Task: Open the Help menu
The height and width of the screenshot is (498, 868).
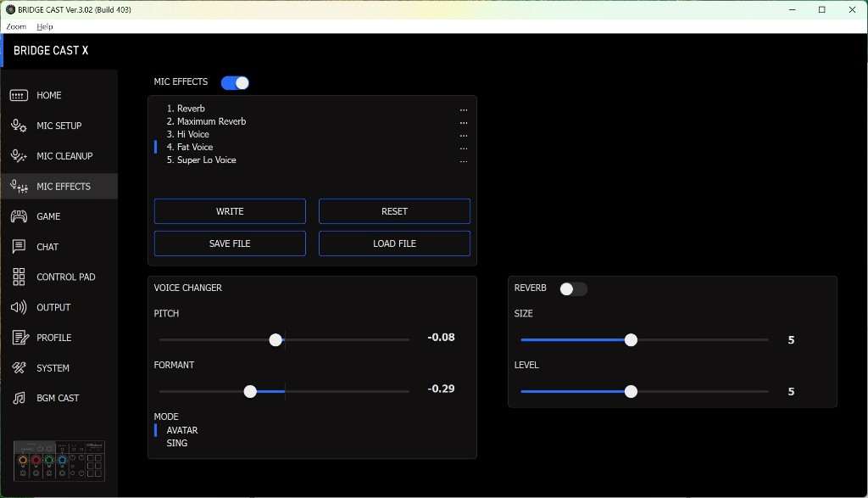Action: tap(44, 27)
